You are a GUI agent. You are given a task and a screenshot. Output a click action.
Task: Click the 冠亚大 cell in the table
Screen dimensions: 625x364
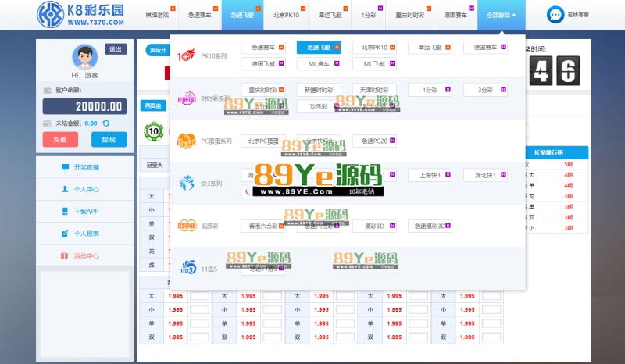pos(155,165)
